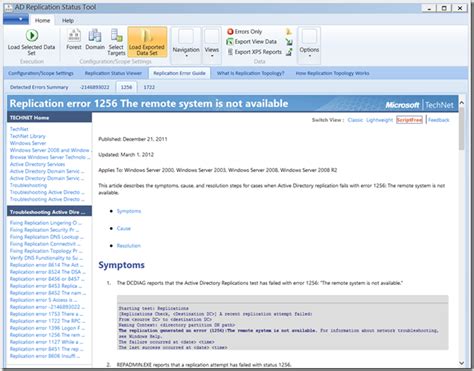
Task: Open Replication error 8453 link
Action: pos(46,286)
